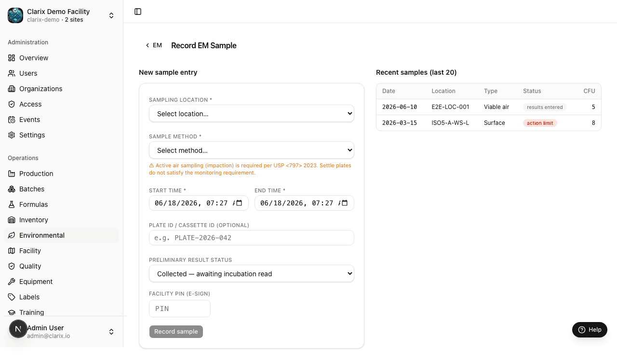Expand the Clarix Demo Facility switcher

click(61, 15)
